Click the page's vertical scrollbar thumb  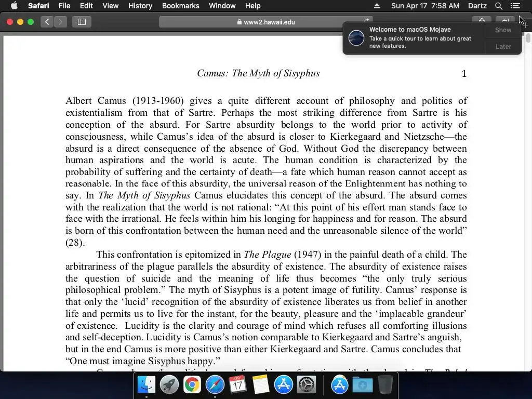[x=528, y=37]
